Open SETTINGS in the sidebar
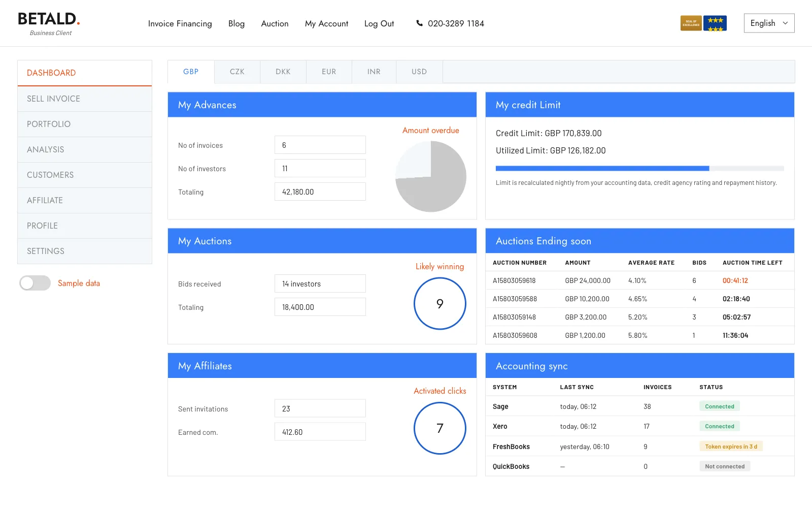 (x=85, y=251)
